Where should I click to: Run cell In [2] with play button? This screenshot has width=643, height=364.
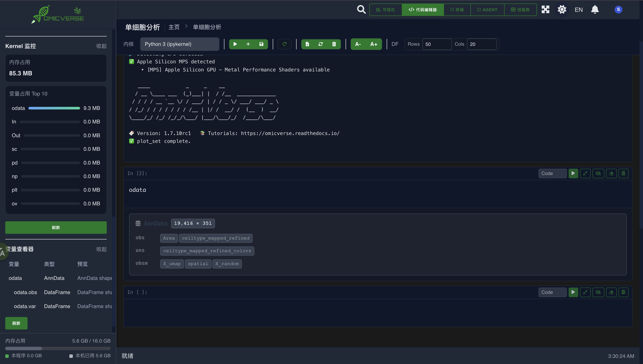tap(573, 173)
